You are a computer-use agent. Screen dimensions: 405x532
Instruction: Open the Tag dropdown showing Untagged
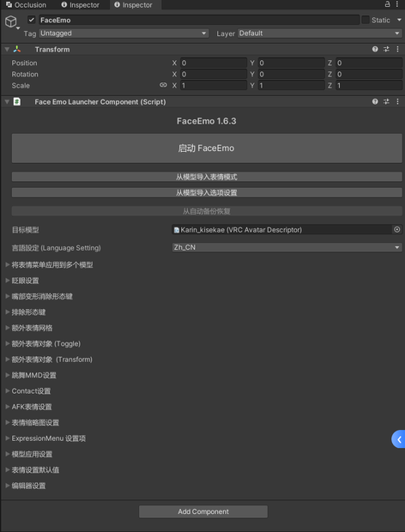point(124,33)
